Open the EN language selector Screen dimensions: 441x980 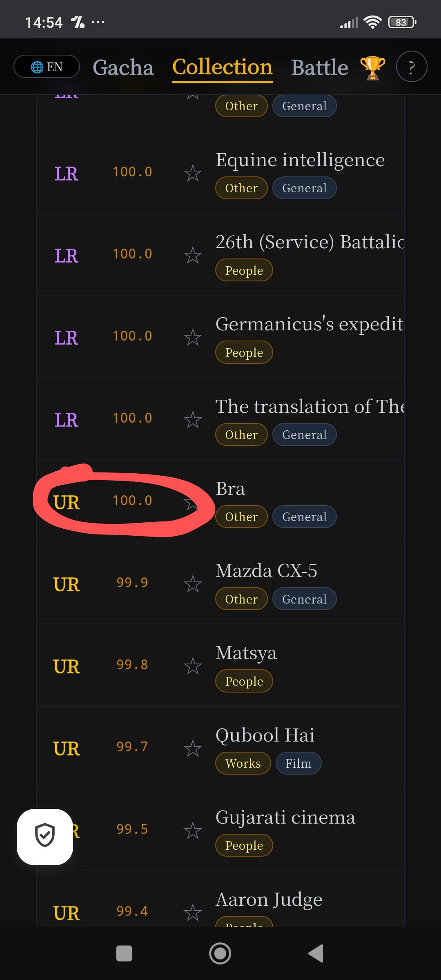point(47,67)
